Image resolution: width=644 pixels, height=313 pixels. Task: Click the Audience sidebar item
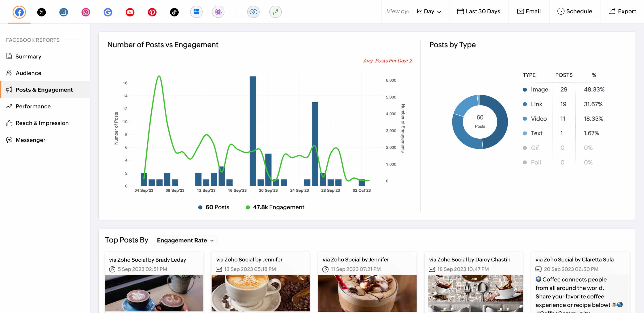28,73
